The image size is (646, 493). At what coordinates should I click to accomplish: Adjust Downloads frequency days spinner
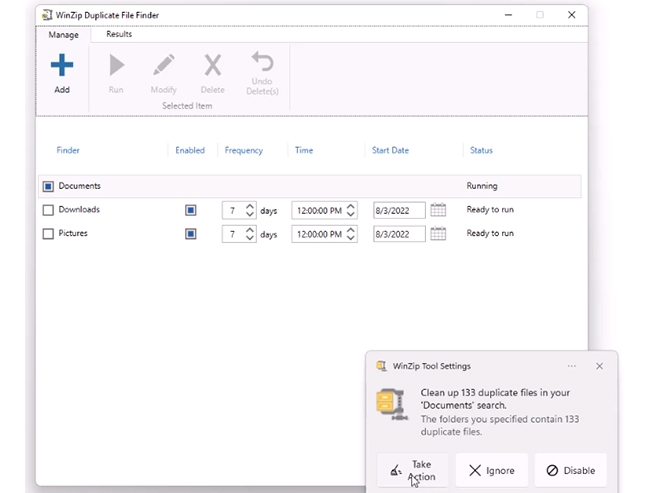point(250,210)
